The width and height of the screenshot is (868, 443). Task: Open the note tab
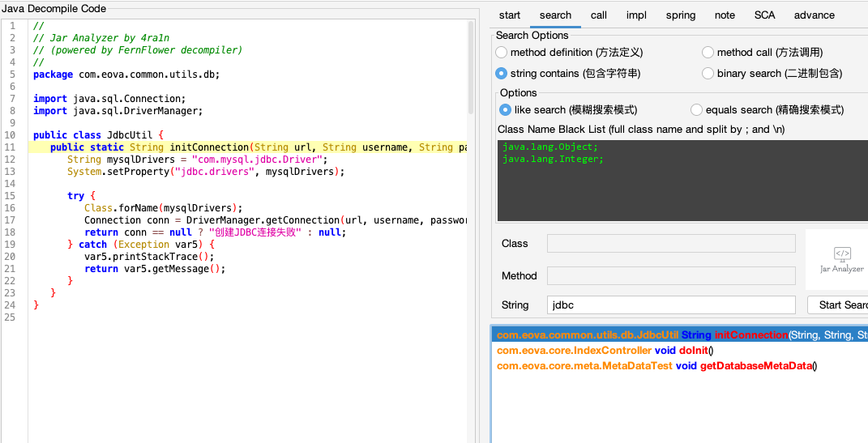click(x=725, y=15)
